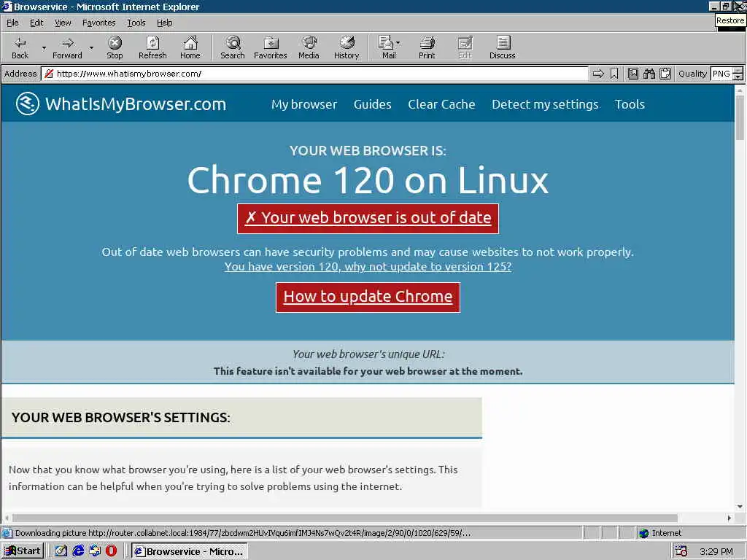Image resolution: width=747 pixels, height=560 pixels.
Task: Click 'Your web browser is out of date' button
Action: pyautogui.click(x=368, y=219)
